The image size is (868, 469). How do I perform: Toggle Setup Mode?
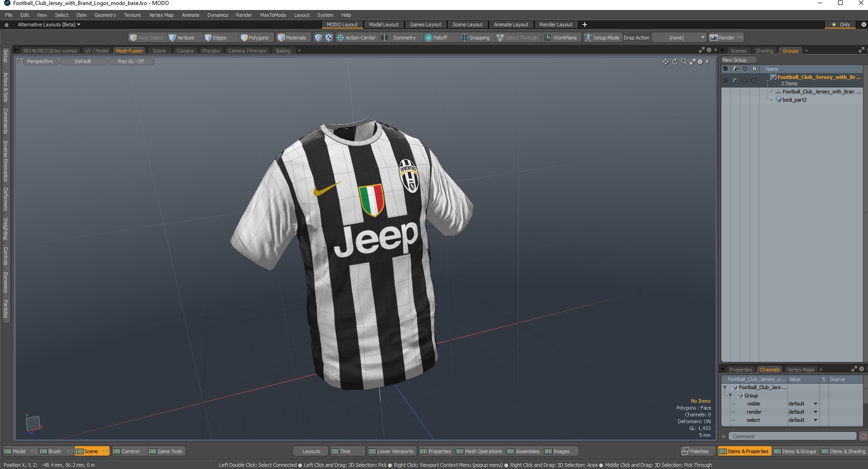tap(602, 38)
